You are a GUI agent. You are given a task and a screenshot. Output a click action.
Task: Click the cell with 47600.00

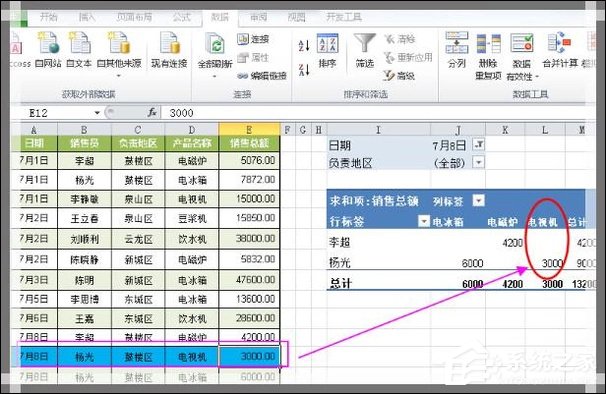(249, 280)
